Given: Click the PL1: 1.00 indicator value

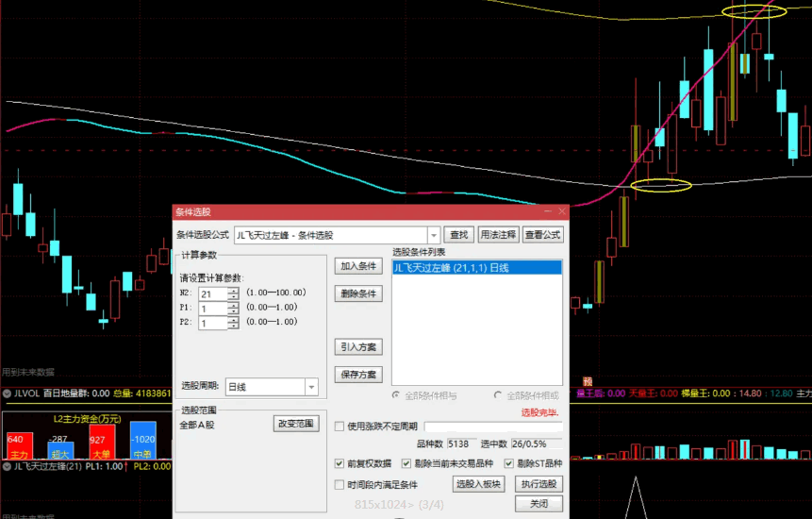Looking at the screenshot, I should pyautogui.click(x=104, y=466).
